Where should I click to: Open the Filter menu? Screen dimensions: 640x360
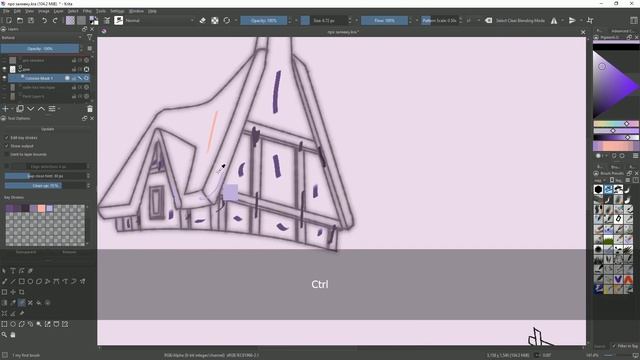87,11
